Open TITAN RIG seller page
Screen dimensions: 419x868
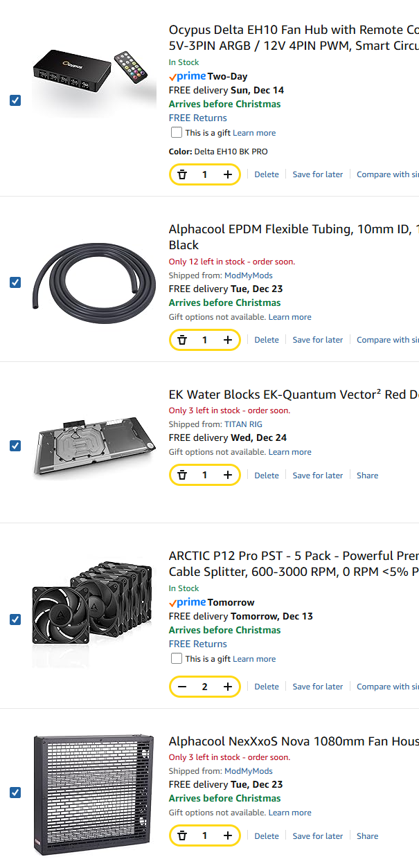coord(243,424)
